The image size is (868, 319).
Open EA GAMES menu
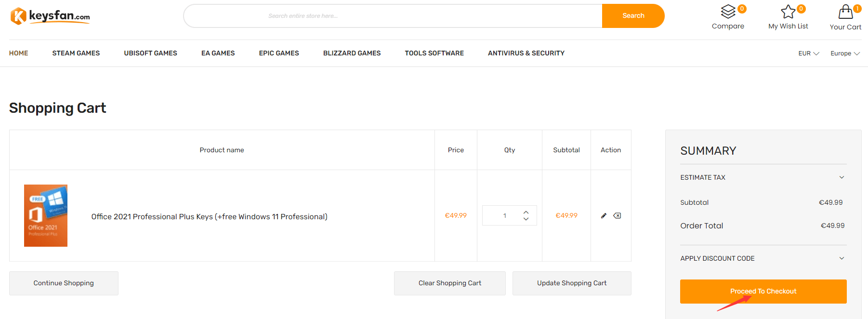click(218, 53)
